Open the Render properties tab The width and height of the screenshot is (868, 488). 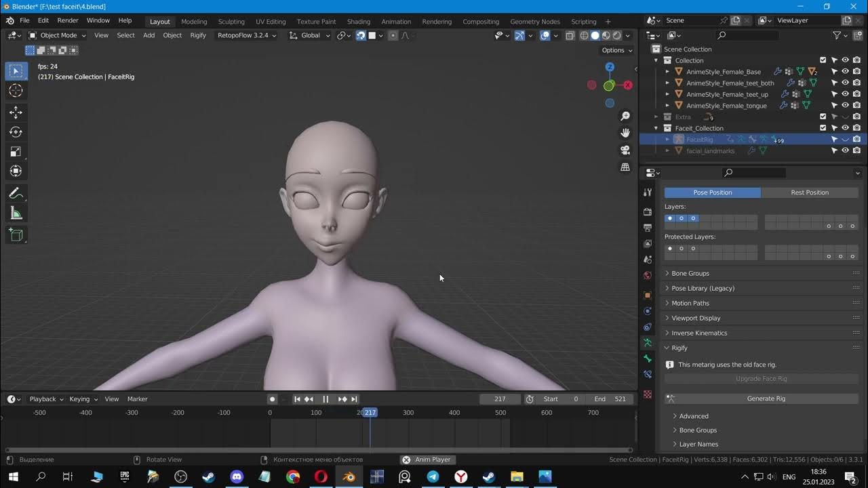click(648, 212)
